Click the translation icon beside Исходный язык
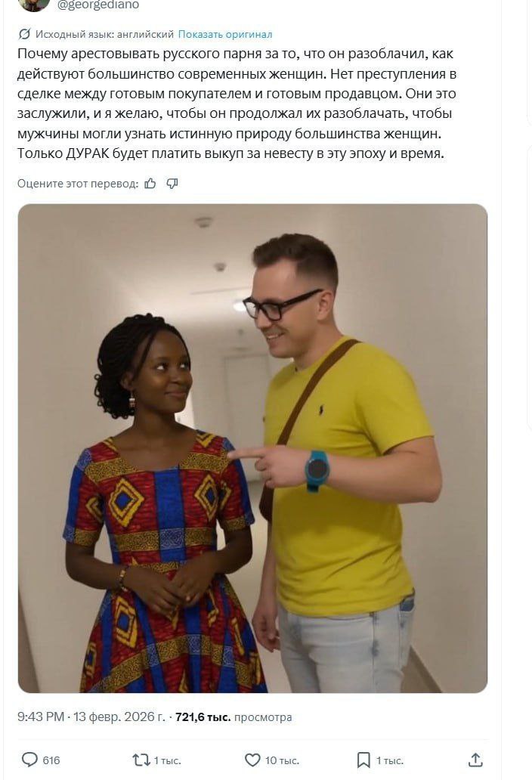This screenshot has width=532, height=780. [24, 34]
